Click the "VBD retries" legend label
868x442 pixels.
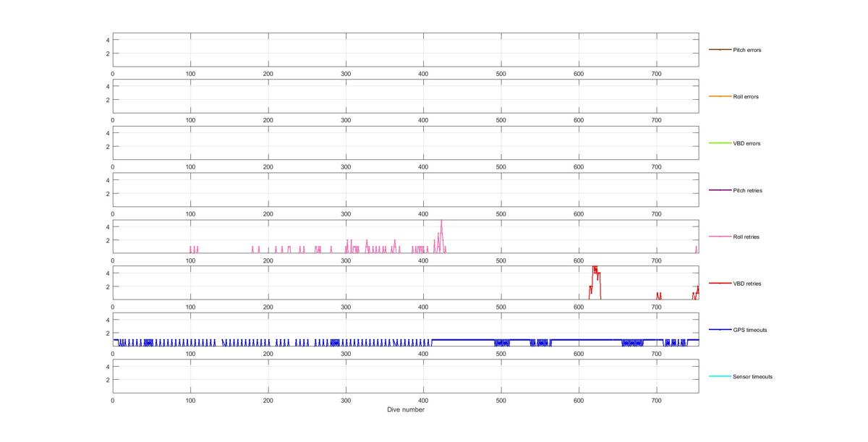pos(746,284)
